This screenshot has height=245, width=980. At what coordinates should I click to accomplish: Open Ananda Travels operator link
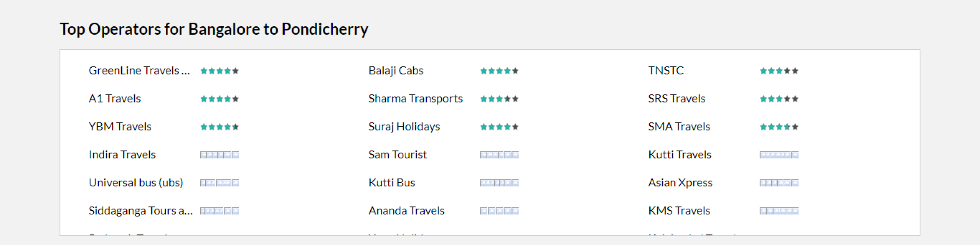click(x=406, y=211)
